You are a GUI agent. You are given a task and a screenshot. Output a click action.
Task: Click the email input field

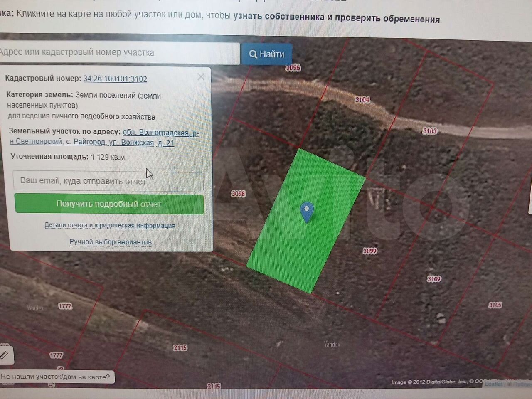tap(108, 181)
